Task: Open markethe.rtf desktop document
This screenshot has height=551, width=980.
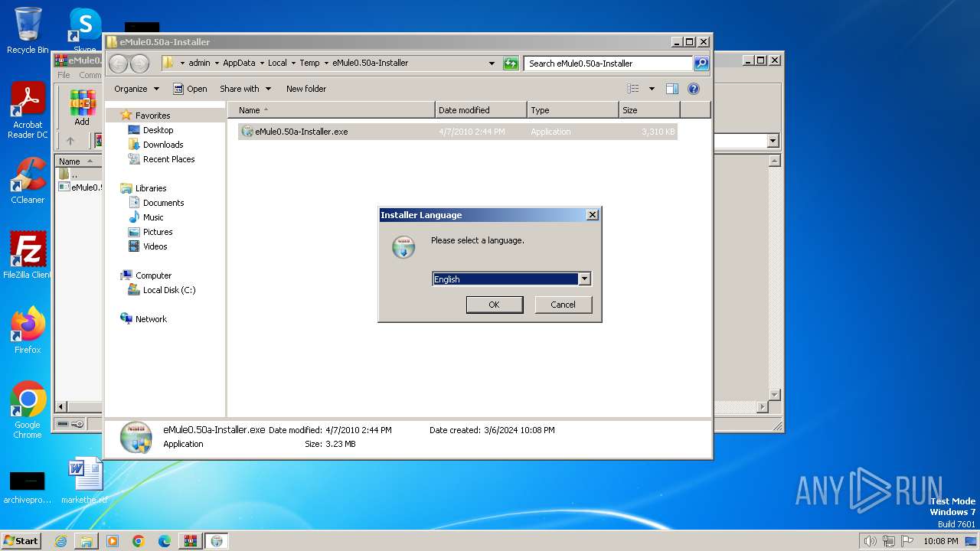Action: (x=84, y=481)
